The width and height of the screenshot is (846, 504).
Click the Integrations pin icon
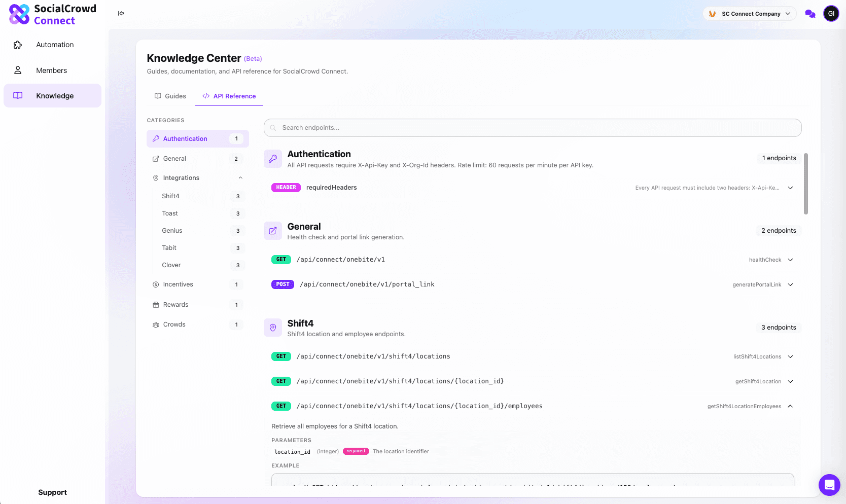[156, 178]
